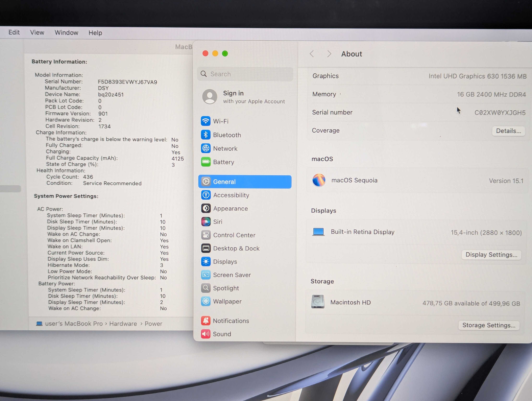Viewport: 532px width, 401px height.
Task: Click Firmware Version value 901
Action: coord(103,113)
